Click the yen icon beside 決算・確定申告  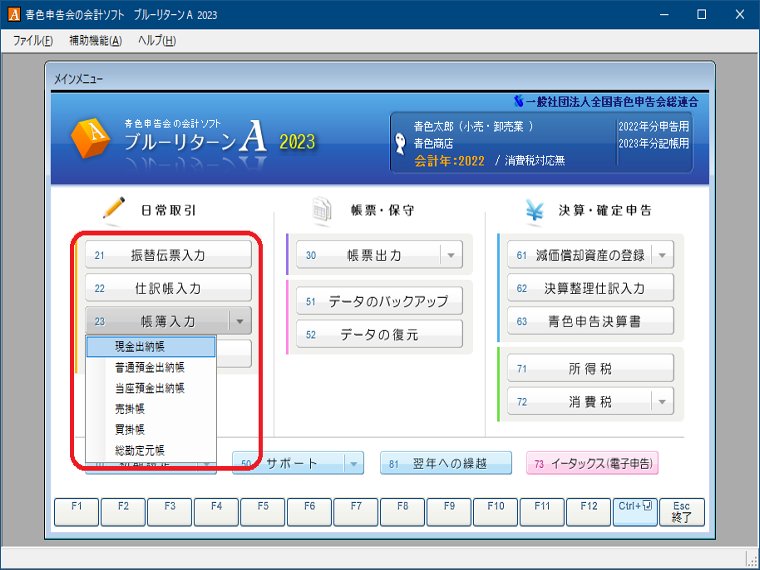(535, 211)
